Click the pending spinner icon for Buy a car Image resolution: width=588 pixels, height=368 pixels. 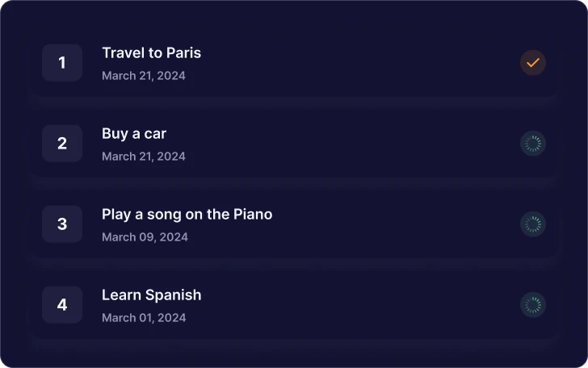tap(532, 144)
